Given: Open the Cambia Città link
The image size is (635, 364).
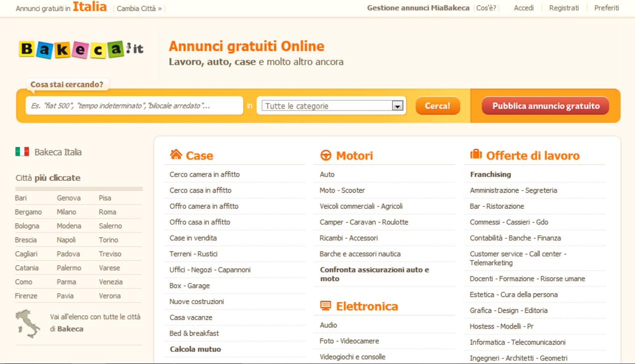Looking at the screenshot, I should click(139, 8).
